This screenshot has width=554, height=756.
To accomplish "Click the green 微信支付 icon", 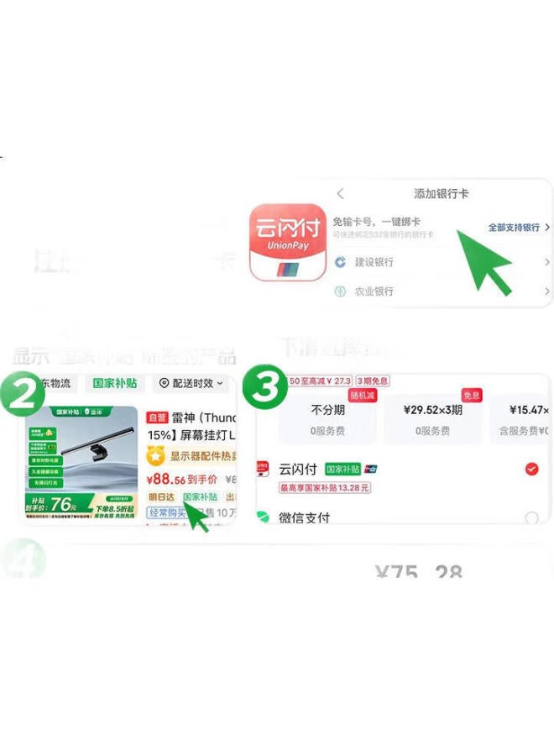I will (x=263, y=517).
